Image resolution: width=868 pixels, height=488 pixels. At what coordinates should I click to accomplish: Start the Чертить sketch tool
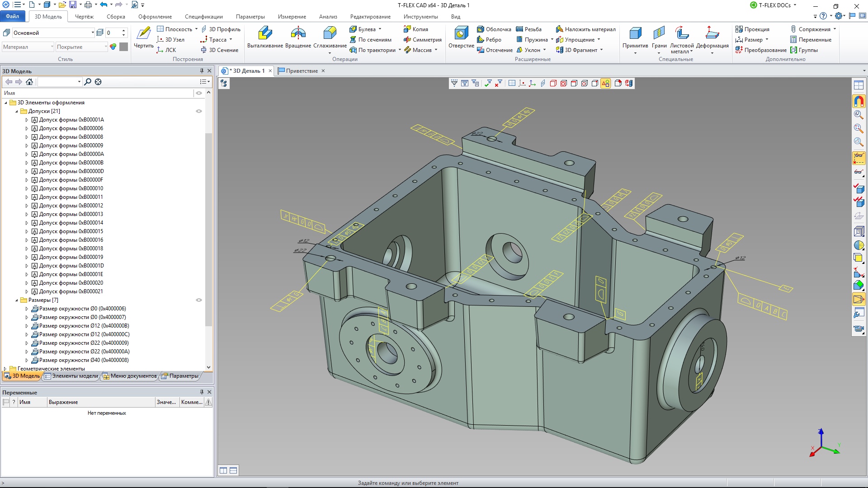(x=144, y=37)
